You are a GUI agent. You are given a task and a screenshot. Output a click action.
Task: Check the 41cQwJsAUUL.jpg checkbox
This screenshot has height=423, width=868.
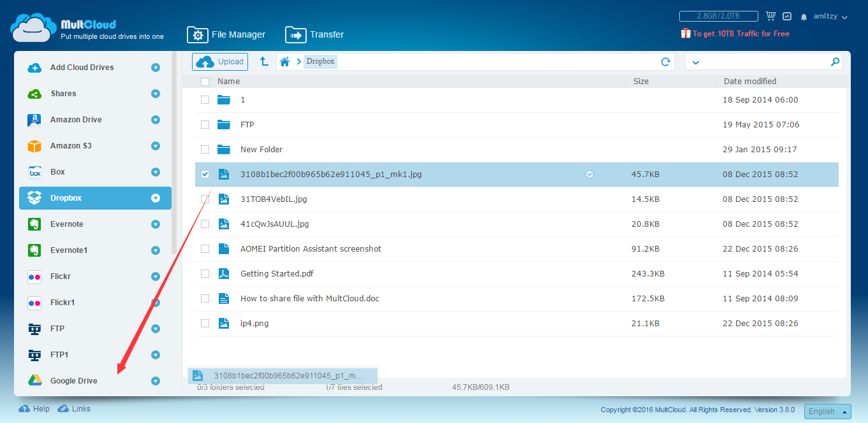[x=205, y=224]
